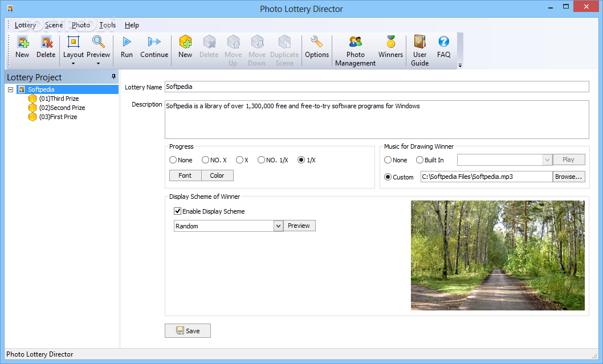Viewport: 603px width, 364px height.
Task: Click the forest preview image
Action: [498, 255]
